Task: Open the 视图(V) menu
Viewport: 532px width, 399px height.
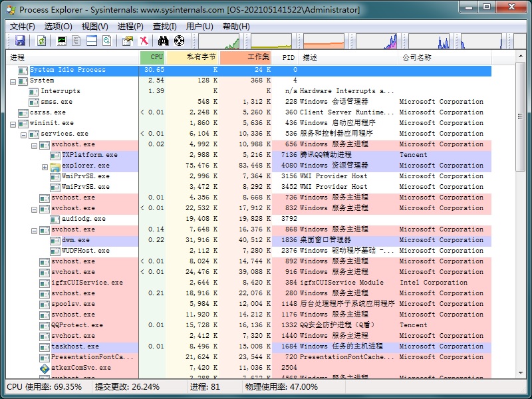Action: [94, 27]
